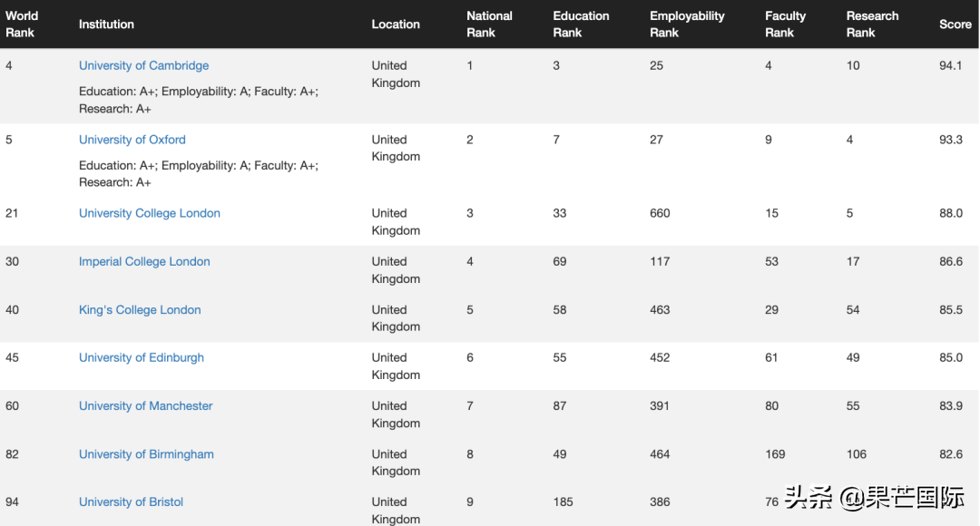The width and height of the screenshot is (980, 526).
Task: Click the Faculty Rank column header
Action: (785, 24)
